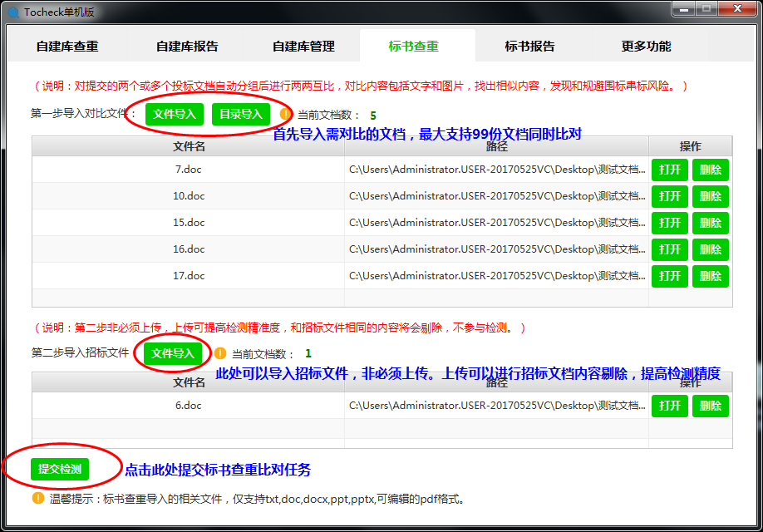Image resolution: width=763 pixels, height=532 pixels.
Task: Go to the 自建库管理 tab
Action: point(303,47)
